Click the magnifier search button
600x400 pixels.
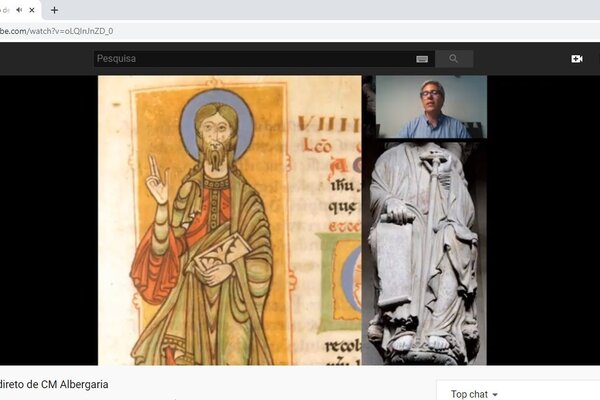click(x=454, y=59)
